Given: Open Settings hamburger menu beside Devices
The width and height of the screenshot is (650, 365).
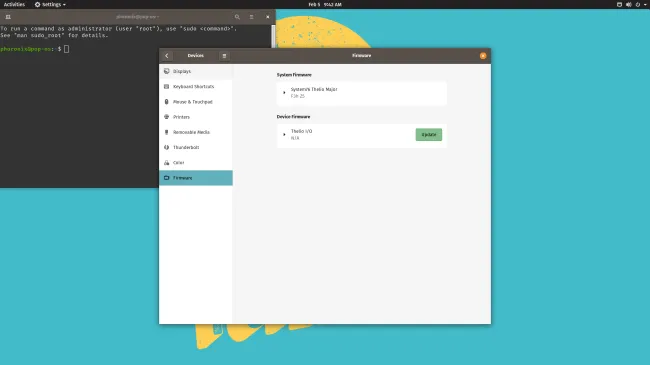Looking at the screenshot, I should pyautogui.click(x=224, y=56).
